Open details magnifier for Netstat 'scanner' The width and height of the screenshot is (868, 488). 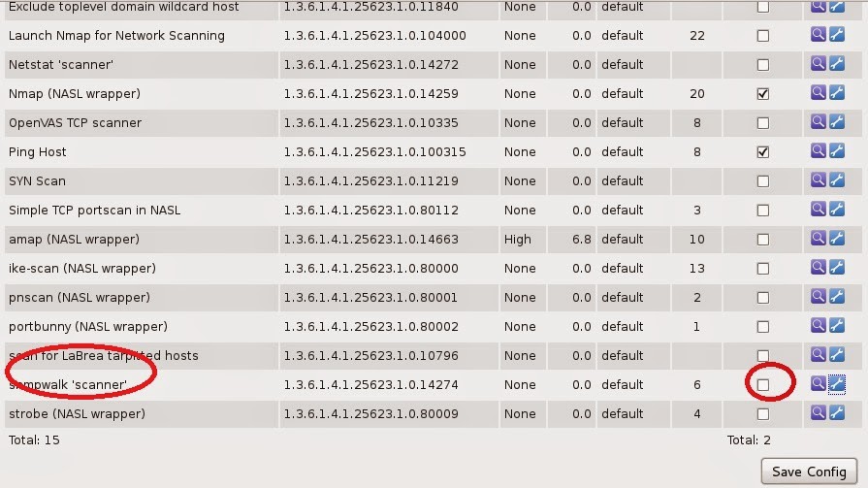(x=819, y=65)
